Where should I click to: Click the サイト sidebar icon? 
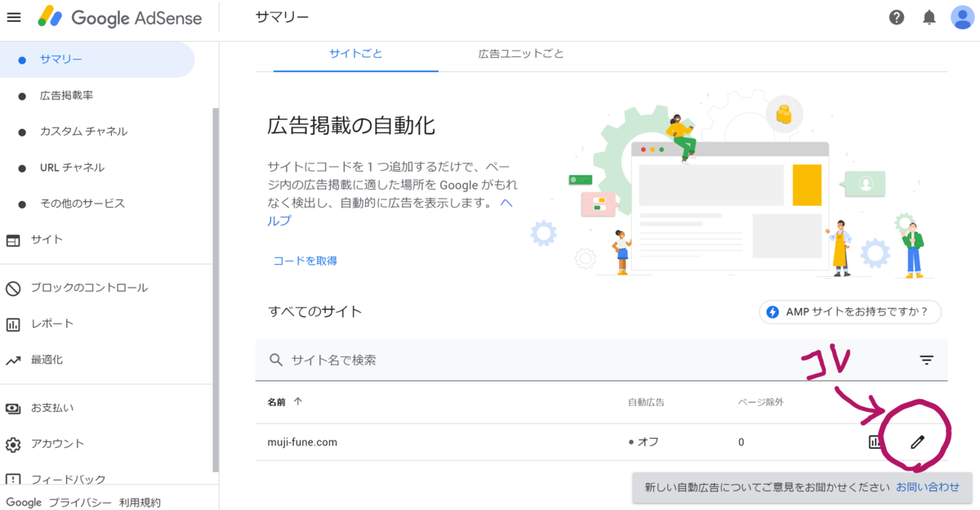[x=13, y=240]
